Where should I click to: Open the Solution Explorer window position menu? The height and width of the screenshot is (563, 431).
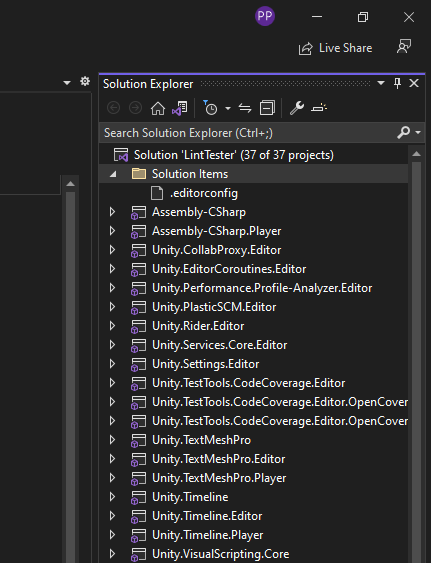coord(381,83)
